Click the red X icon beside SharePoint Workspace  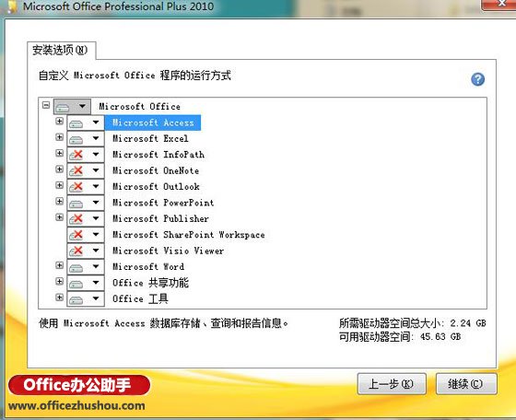pos(76,235)
